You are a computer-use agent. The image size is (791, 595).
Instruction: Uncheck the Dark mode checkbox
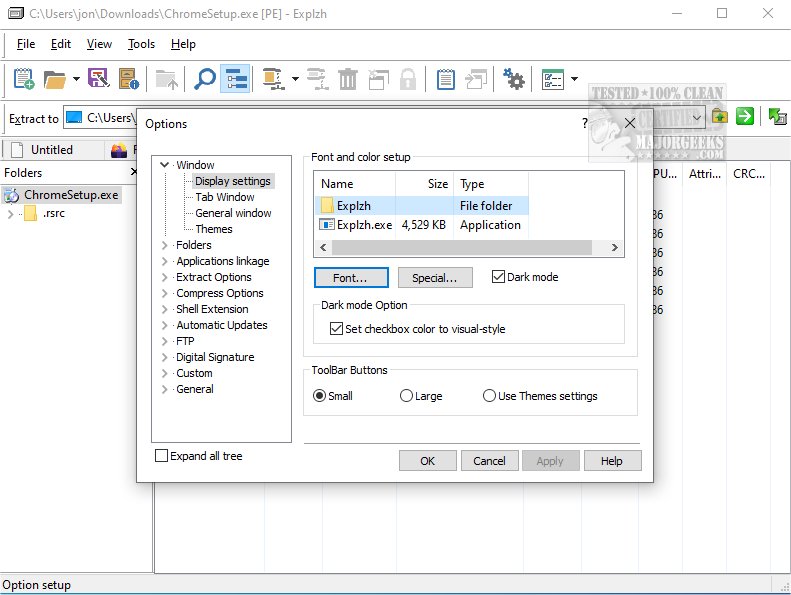pos(499,277)
